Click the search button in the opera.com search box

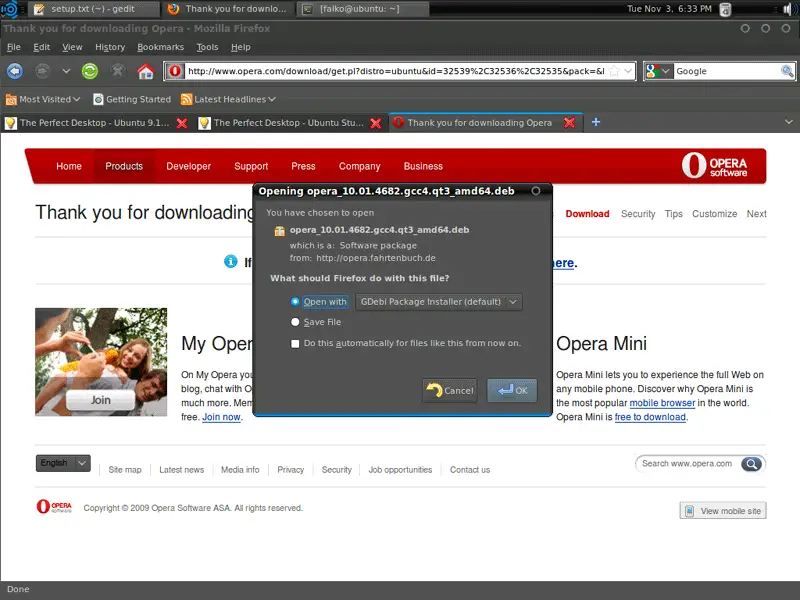(x=752, y=463)
